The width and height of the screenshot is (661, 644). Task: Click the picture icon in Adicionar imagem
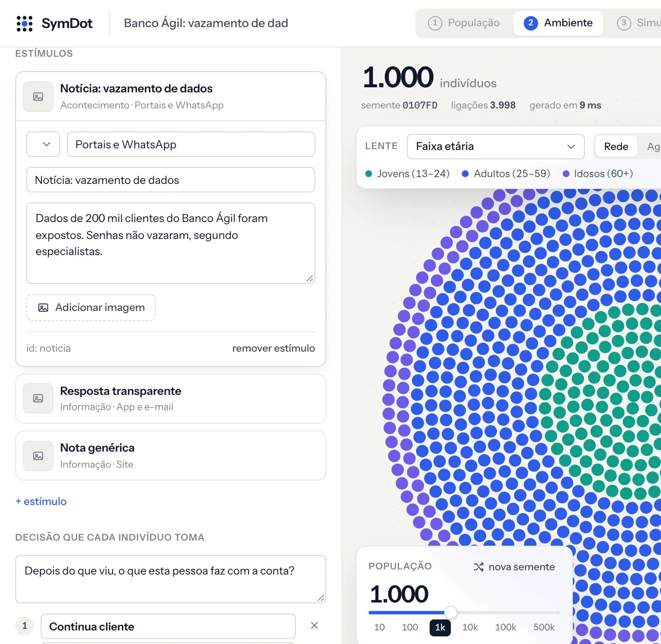click(x=43, y=308)
